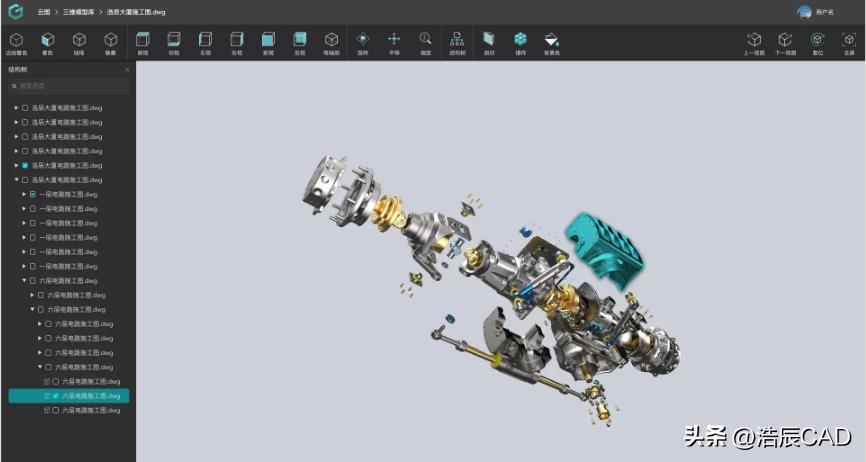Screen dimensions: 866x462
Task: Select the highlighted 六层电路施工图.dwg tree row
Action: [x=68, y=396]
